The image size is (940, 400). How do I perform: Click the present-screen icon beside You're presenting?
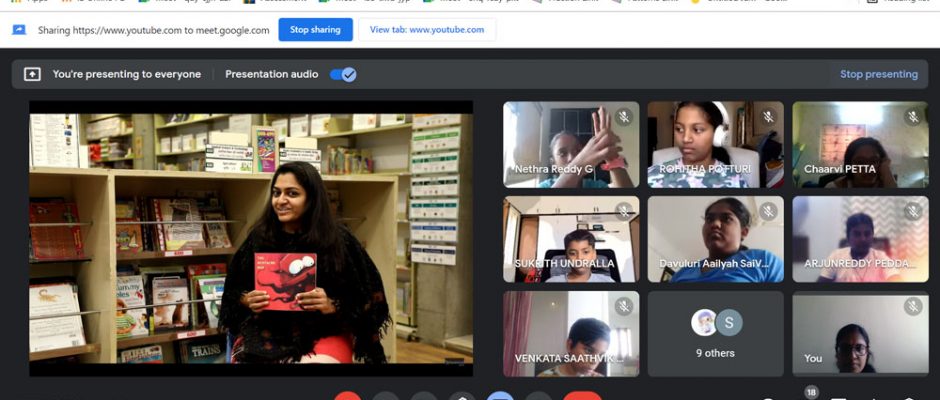tap(32, 74)
